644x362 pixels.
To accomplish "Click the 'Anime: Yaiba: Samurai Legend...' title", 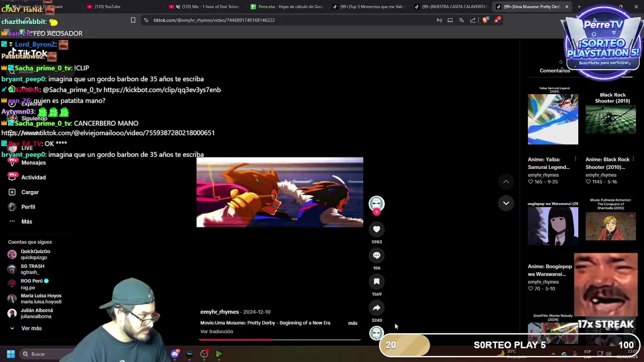I will tap(548, 163).
